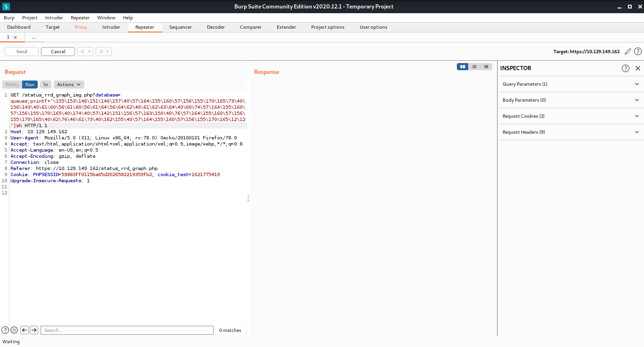Expand Query Parameters (1) section
The height and width of the screenshot is (347, 644).
[571, 84]
